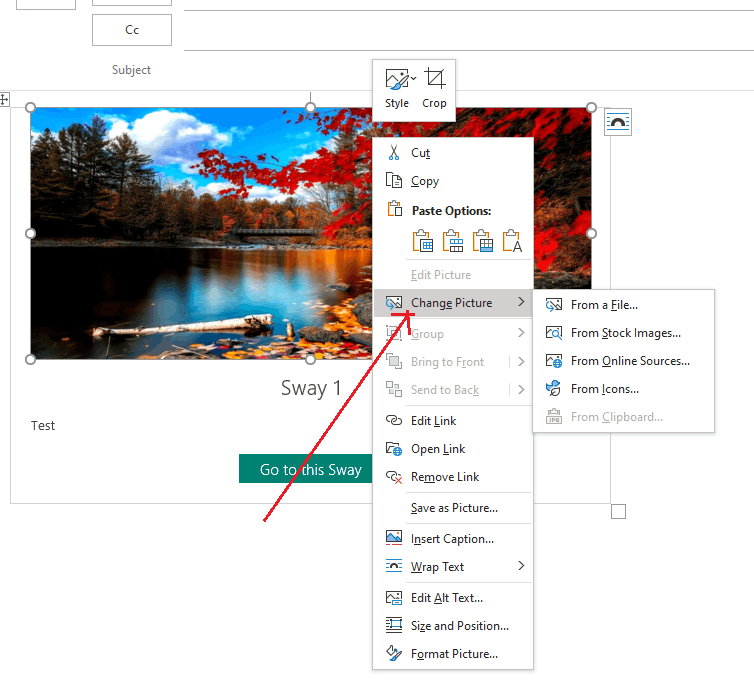The image size is (754, 689).
Task: Click the Sway 1 title text
Action: (311, 388)
